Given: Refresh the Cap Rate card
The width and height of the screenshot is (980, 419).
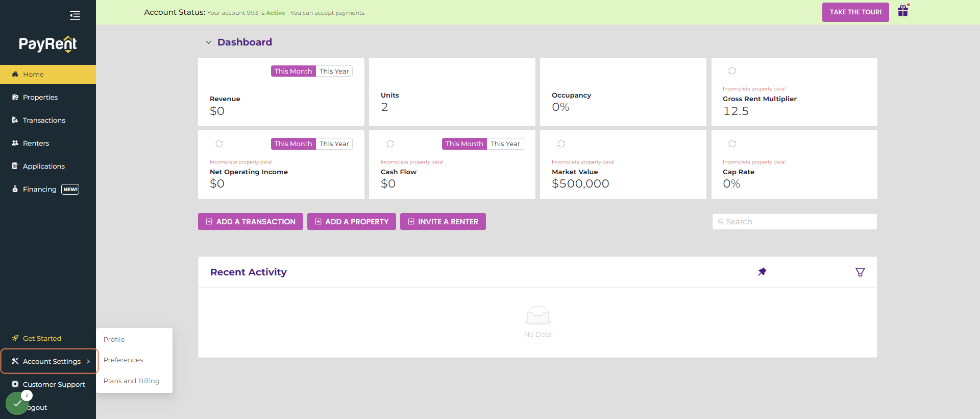Looking at the screenshot, I should coord(732,144).
